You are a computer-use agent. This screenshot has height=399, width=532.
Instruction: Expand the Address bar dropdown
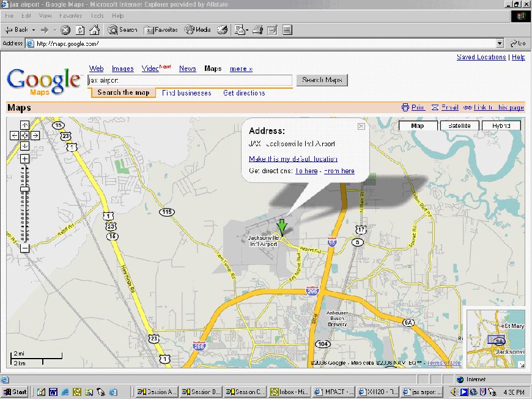click(500, 43)
